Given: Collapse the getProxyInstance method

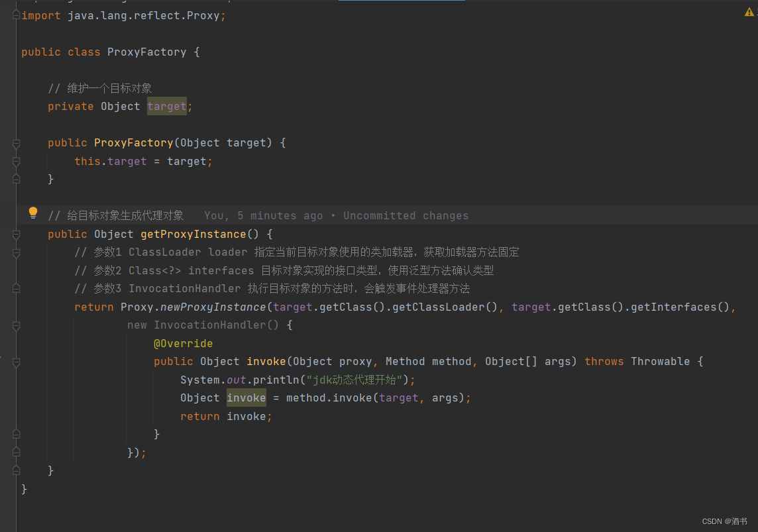Looking at the screenshot, I should pyautogui.click(x=15, y=234).
